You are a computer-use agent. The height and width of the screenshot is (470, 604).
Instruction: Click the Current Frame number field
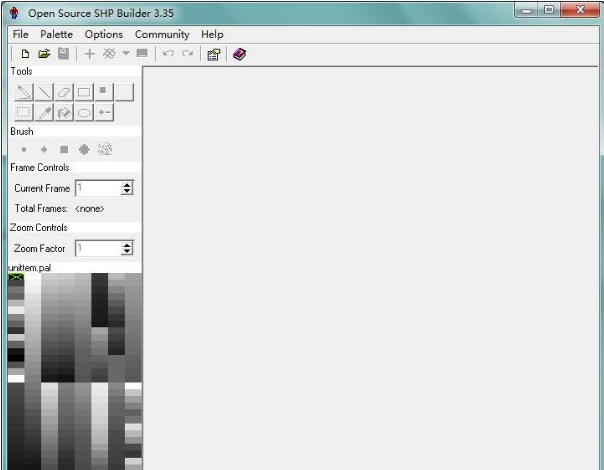98,188
